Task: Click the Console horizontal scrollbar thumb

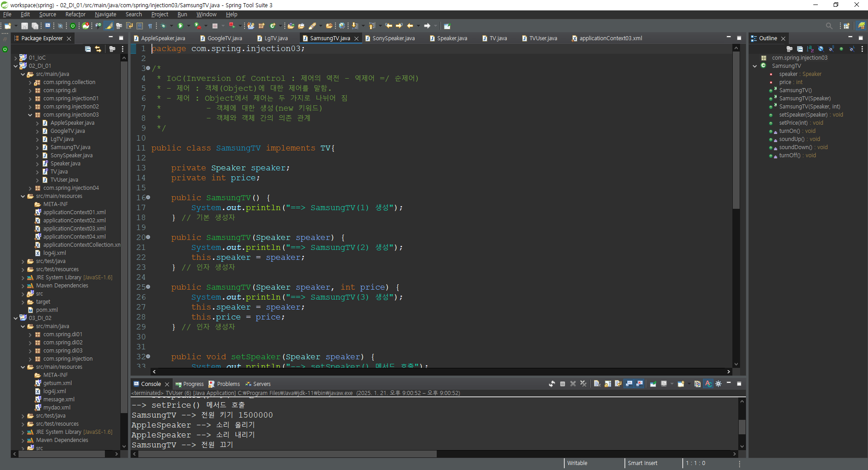Action: [x=288, y=454]
